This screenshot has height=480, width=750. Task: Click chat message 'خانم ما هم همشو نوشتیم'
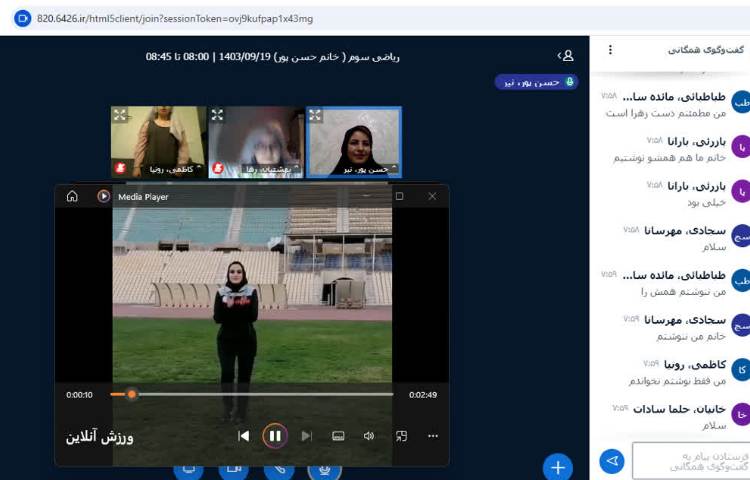670,158
